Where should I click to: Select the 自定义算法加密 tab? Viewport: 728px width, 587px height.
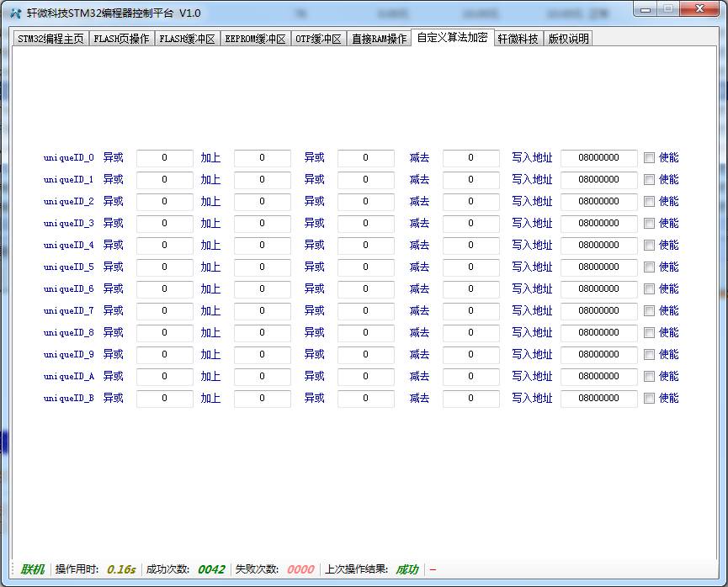click(x=452, y=37)
